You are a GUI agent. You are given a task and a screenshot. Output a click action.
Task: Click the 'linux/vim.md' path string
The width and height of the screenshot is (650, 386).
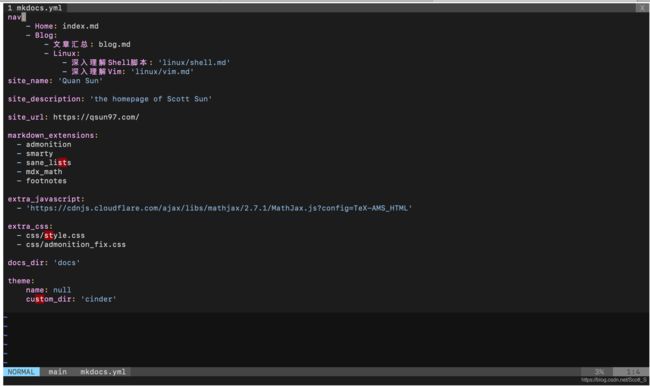[x=162, y=72]
